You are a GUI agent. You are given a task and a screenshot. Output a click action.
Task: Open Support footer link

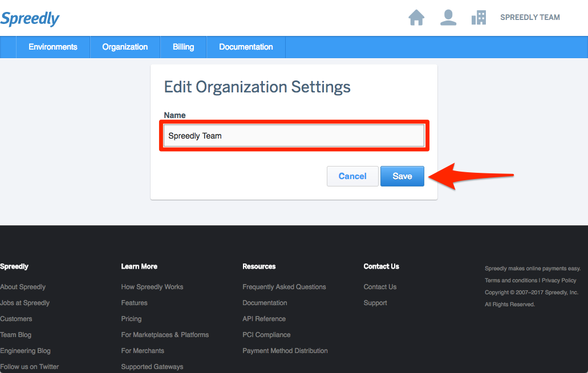375,303
